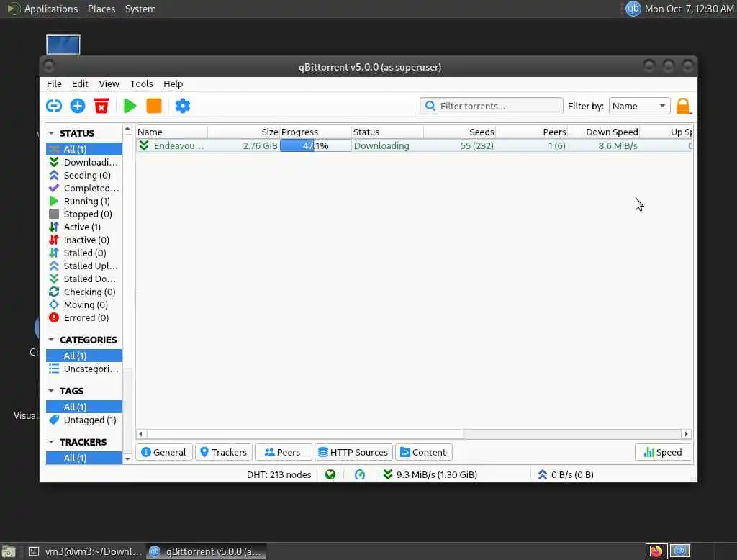Sort by Peers column header
Viewport: 737px width, 560px height.
click(x=532, y=132)
